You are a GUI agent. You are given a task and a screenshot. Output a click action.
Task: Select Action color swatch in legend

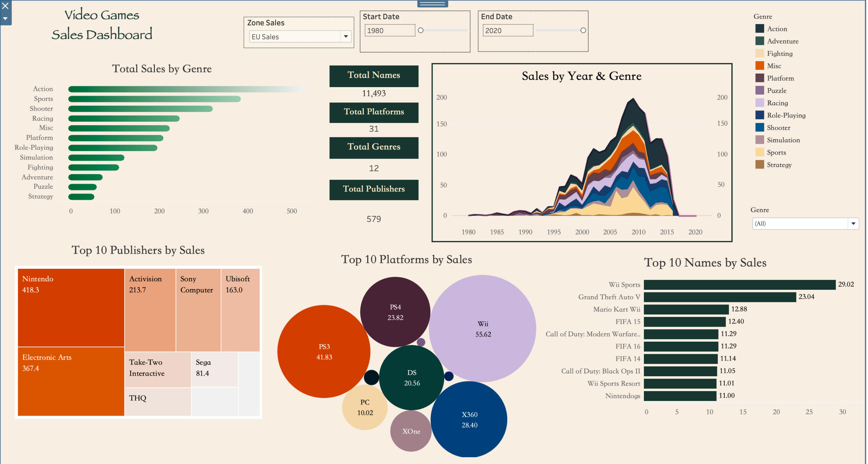[x=759, y=28]
